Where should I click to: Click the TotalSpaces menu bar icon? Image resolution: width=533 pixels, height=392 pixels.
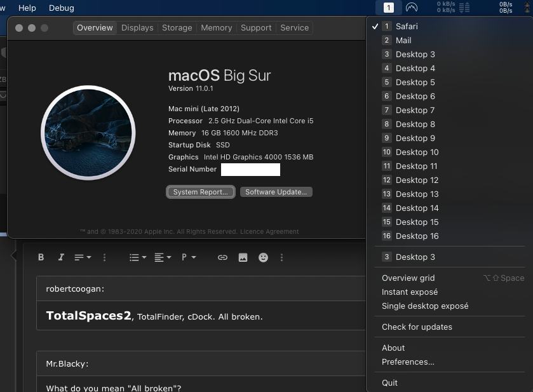coord(389,8)
